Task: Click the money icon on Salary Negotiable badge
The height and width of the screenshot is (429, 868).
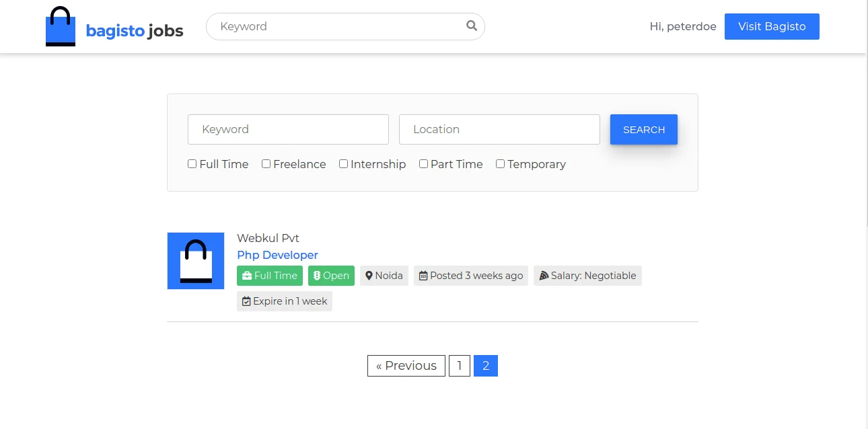Action: pyautogui.click(x=543, y=275)
